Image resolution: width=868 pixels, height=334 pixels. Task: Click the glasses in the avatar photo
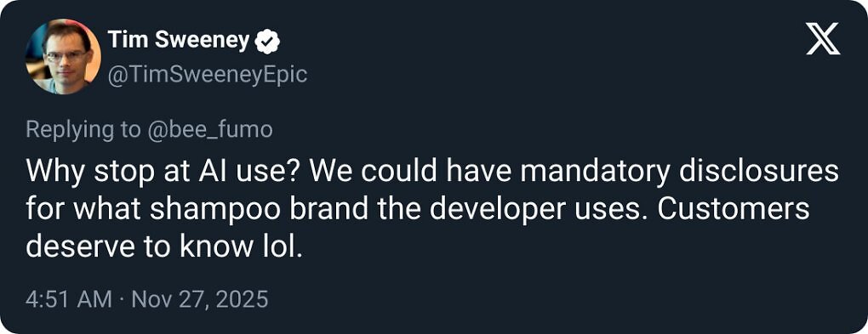[x=66, y=55]
